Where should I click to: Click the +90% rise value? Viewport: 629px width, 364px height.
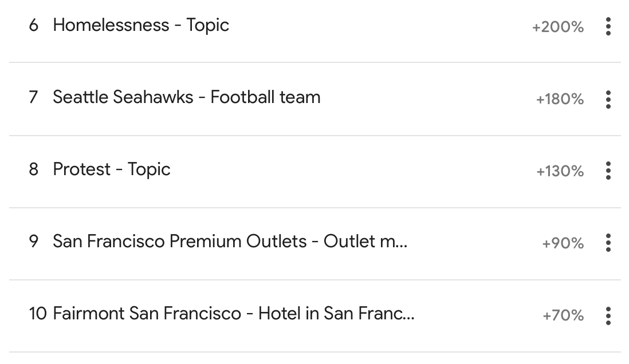[x=563, y=243]
